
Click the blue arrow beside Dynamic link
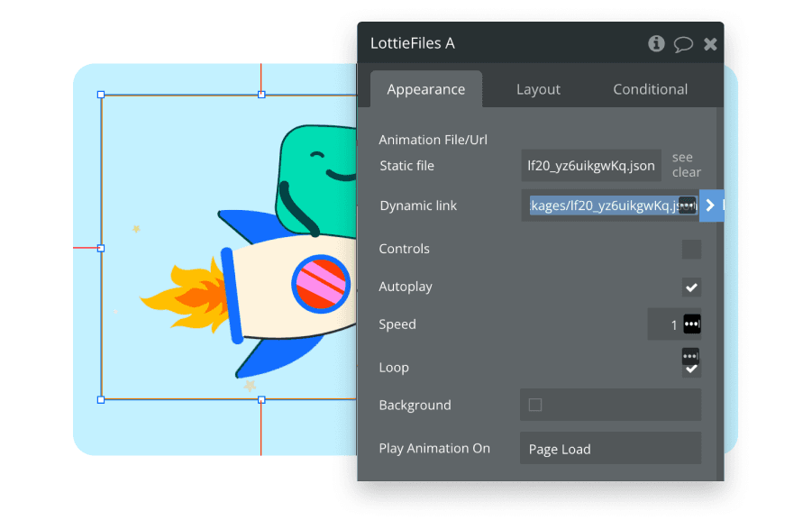710,205
